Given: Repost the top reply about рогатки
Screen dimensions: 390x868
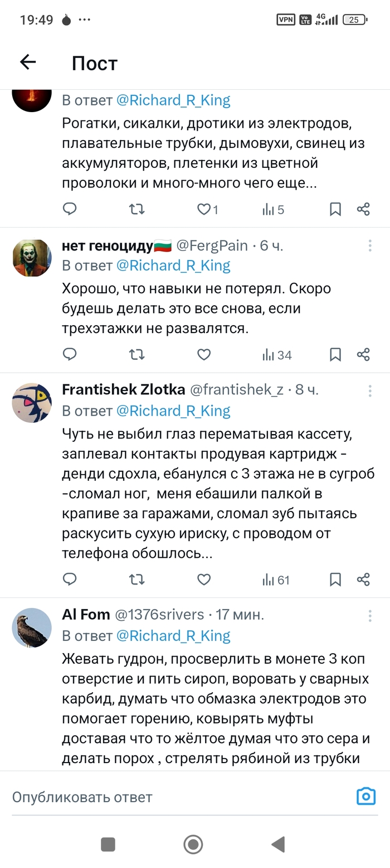Looking at the screenshot, I should pyautogui.click(x=136, y=209).
